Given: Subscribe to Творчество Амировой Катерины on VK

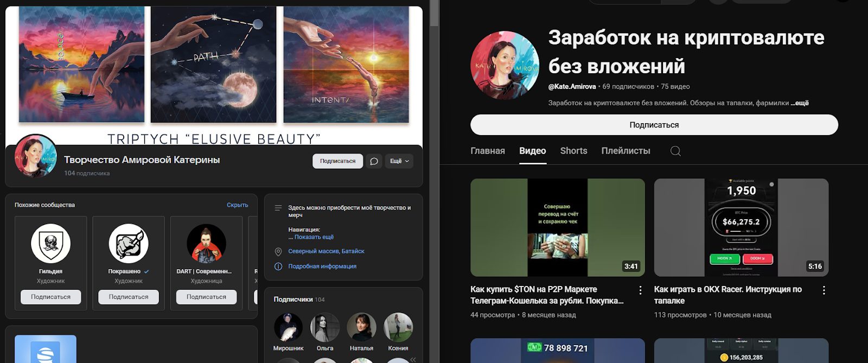Looking at the screenshot, I should (x=337, y=161).
